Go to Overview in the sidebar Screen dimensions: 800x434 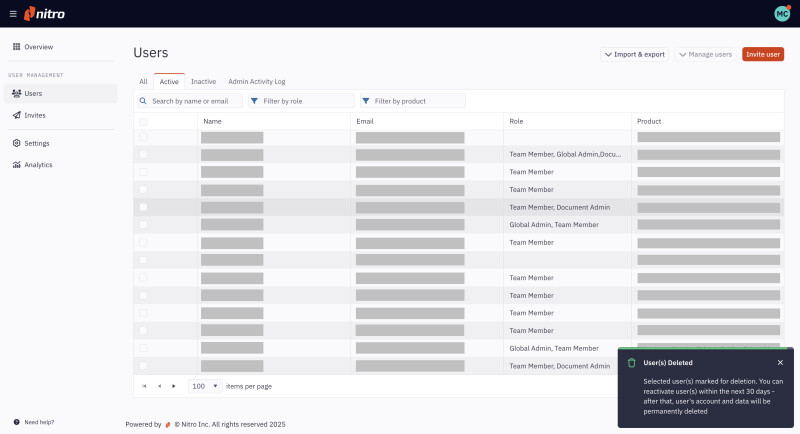38,47
